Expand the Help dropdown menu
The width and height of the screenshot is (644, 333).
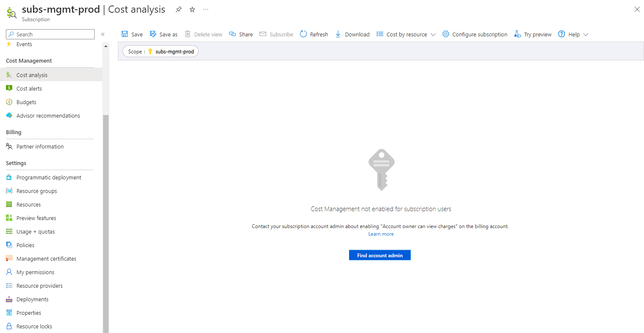click(573, 34)
